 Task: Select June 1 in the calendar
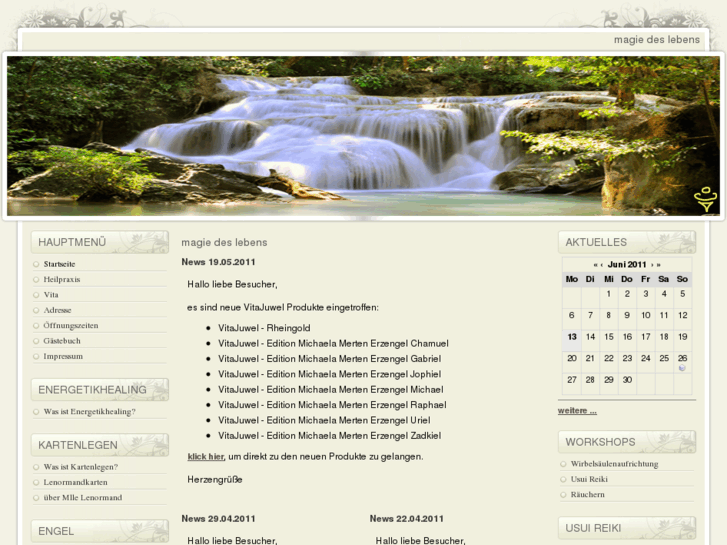click(x=608, y=294)
